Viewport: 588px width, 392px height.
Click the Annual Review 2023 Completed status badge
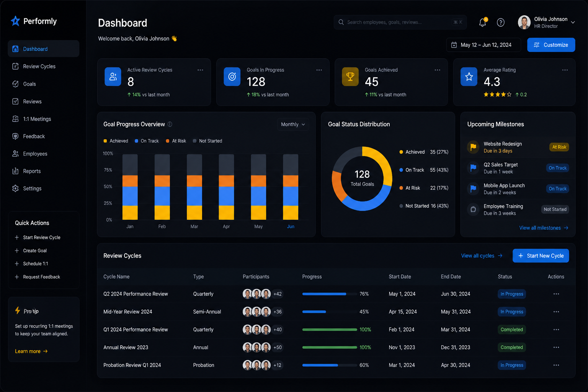coord(511,347)
